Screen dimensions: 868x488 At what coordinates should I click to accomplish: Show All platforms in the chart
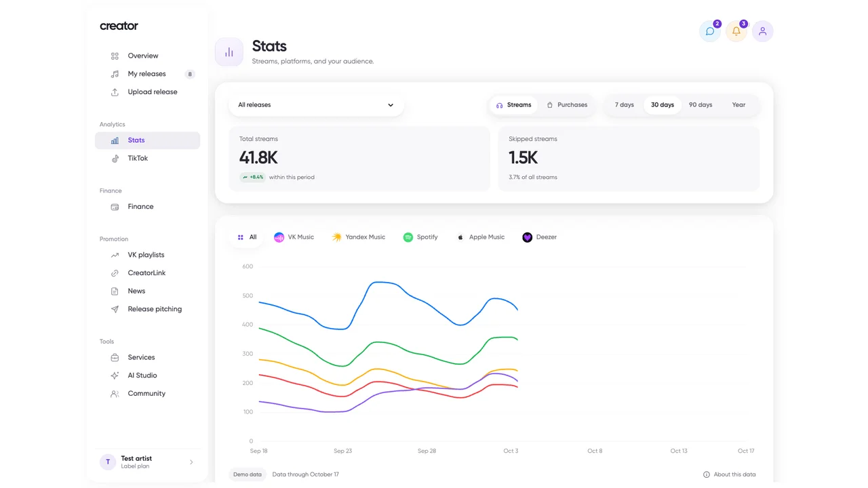[247, 237]
